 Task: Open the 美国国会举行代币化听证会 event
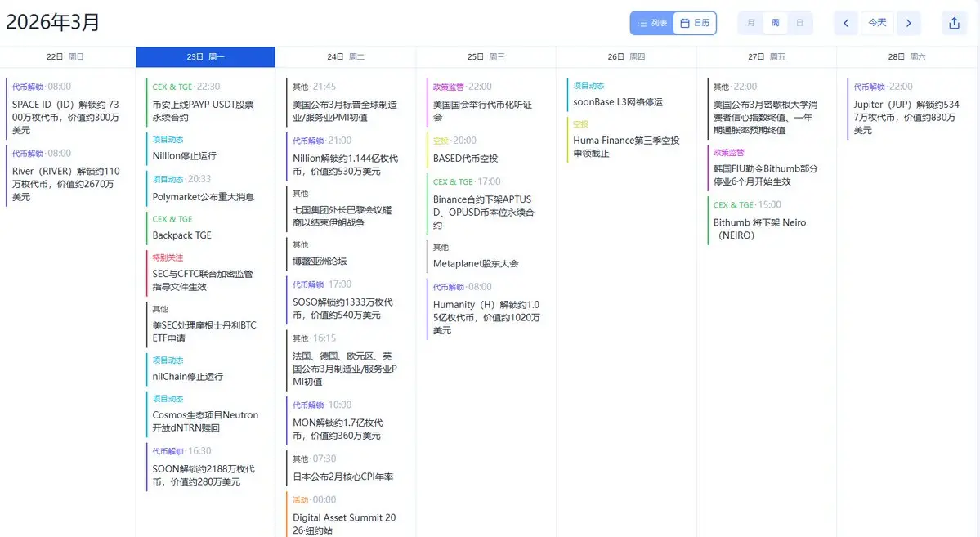[488, 102]
